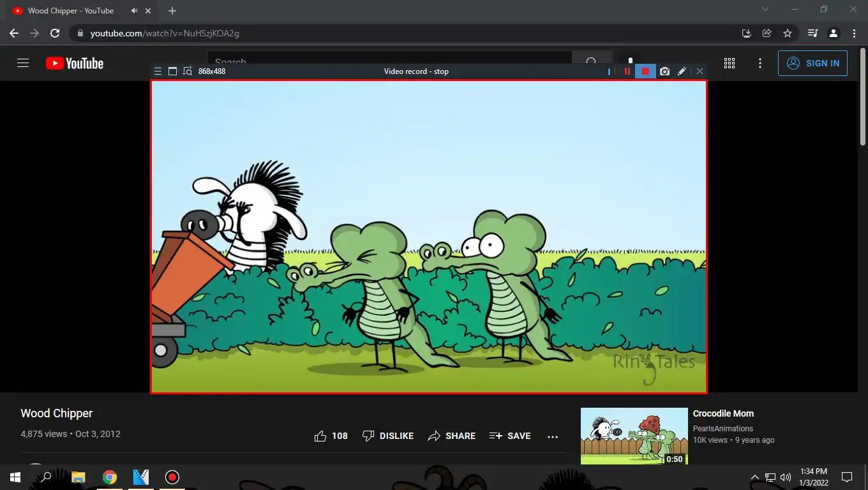Open the YouTube apps grid

tap(730, 63)
